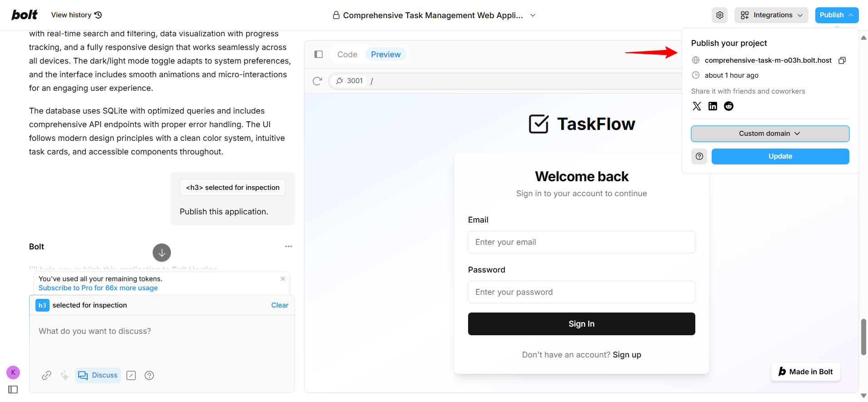Open comprehensive-task-m-o03h.bolt.host link
The width and height of the screenshot is (868, 402).
click(768, 60)
